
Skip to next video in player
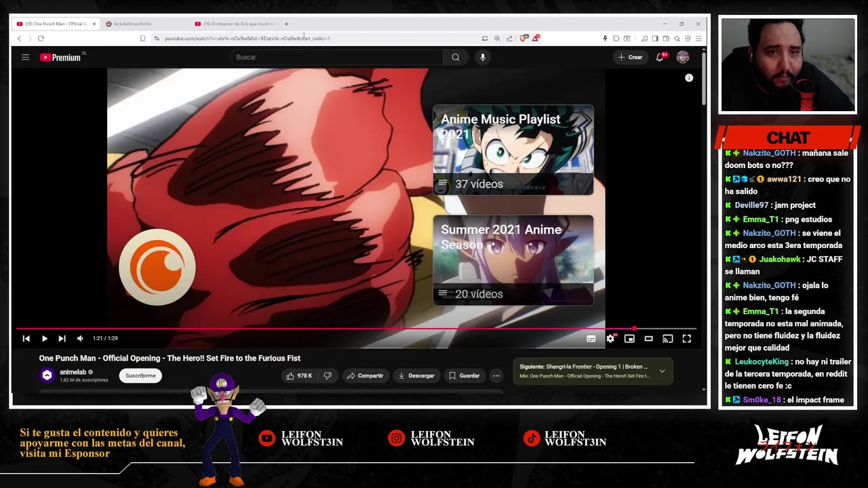(x=62, y=338)
